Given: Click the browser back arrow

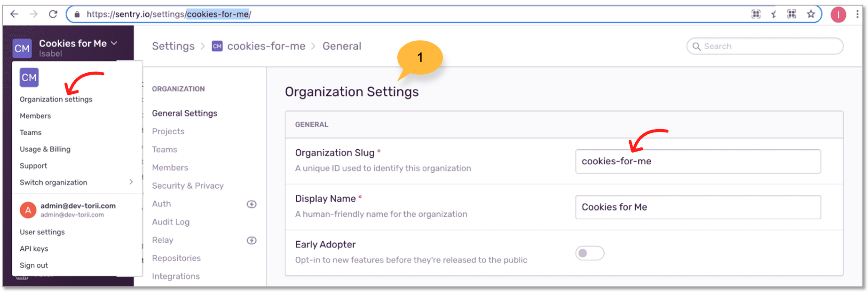Looking at the screenshot, I should [15, 14].
